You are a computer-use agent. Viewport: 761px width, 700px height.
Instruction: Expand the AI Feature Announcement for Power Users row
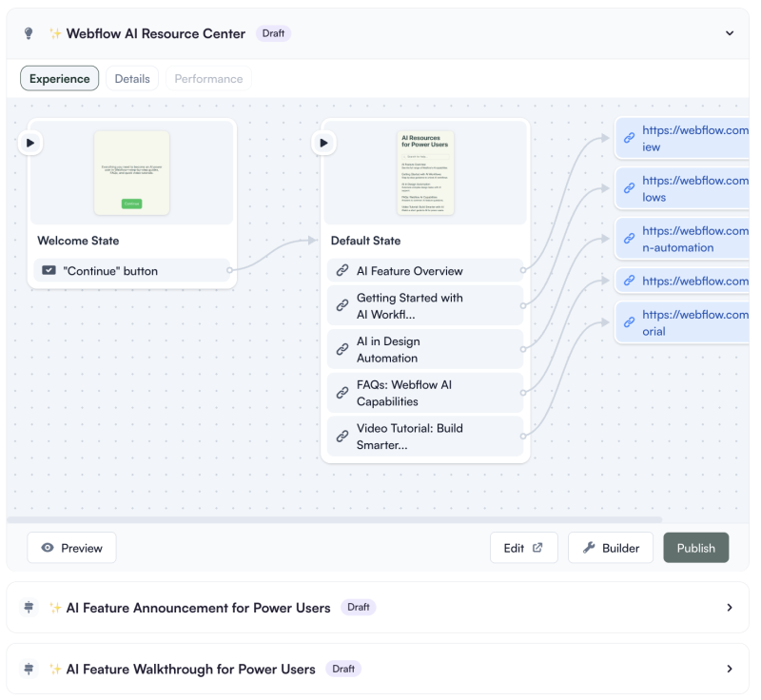730,607
